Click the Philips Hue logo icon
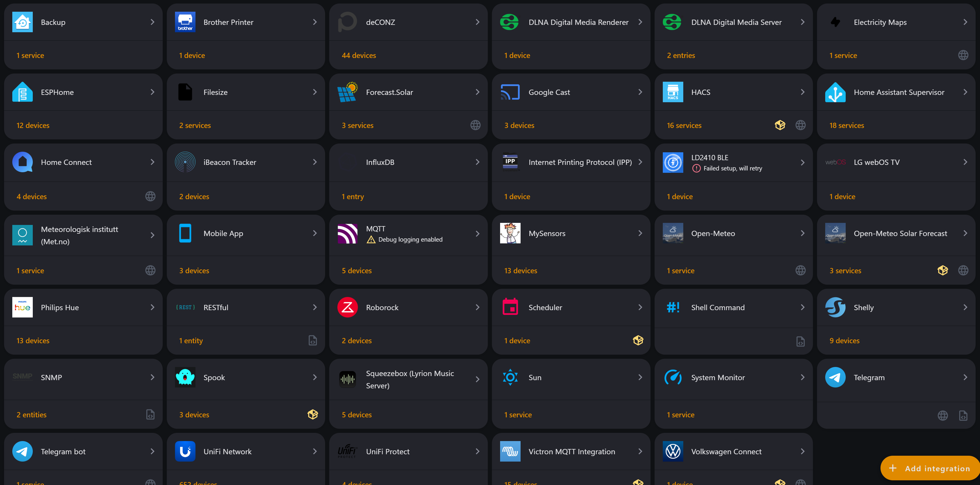 [x=23, y=307]
